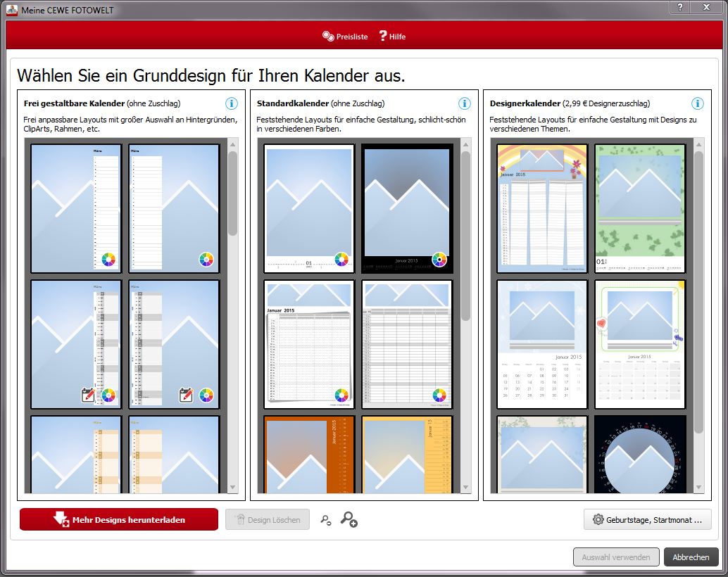Select green-framed heart designer calendar
728x577 pixels.
pyautogui.click(x=640, y=344)
